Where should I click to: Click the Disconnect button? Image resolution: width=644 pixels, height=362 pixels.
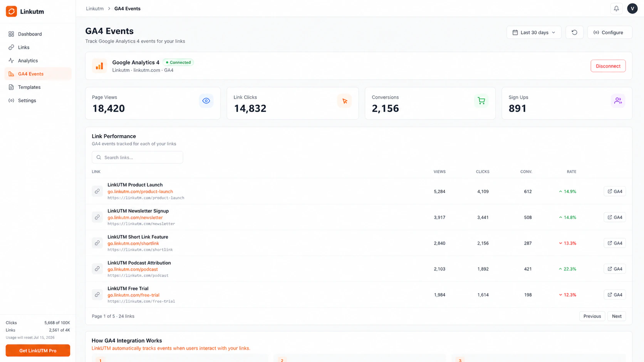(x=608, y=66)
